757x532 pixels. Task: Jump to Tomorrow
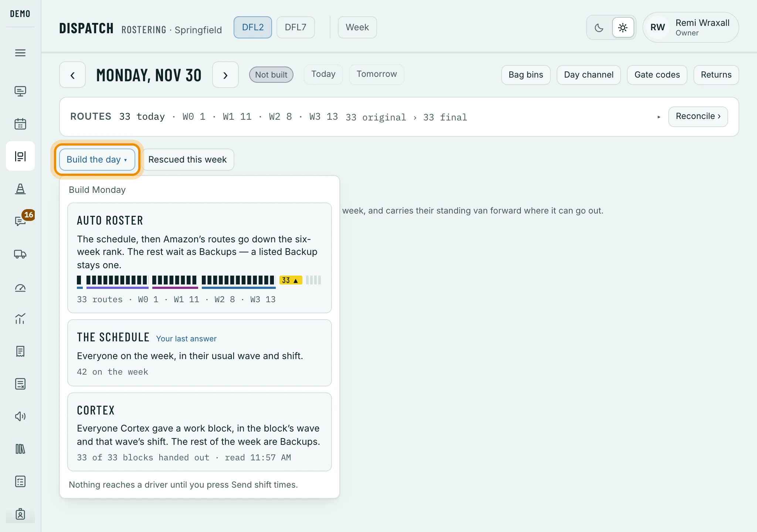coord(377,74)
